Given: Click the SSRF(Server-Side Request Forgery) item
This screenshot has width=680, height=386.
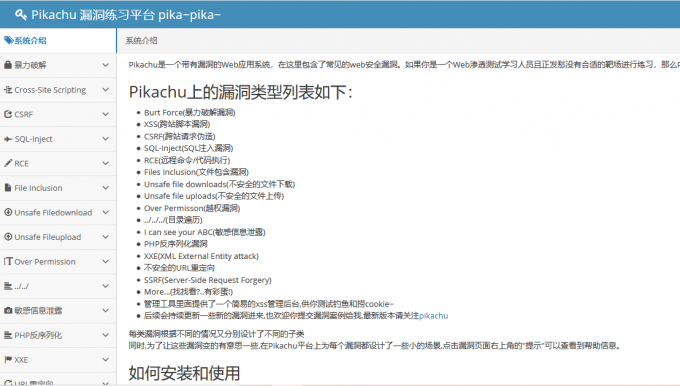Looking at the screenshot, I should [x=208, y=280].
